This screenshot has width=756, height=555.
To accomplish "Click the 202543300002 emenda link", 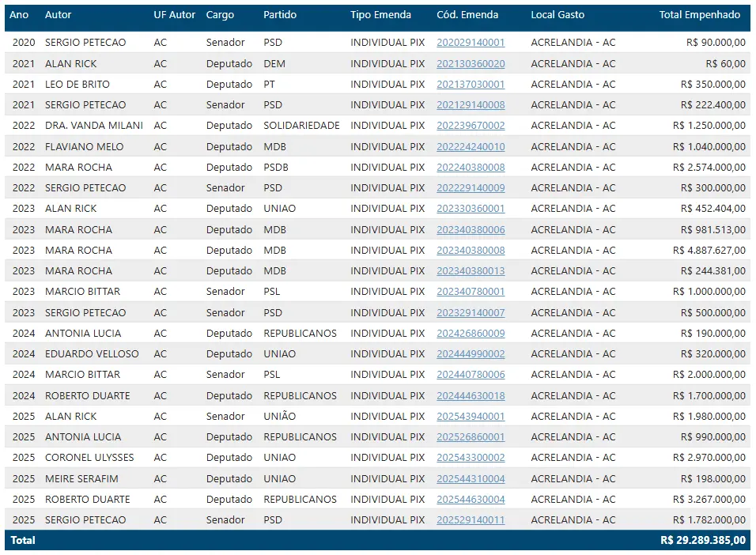I will coord(471,458).
